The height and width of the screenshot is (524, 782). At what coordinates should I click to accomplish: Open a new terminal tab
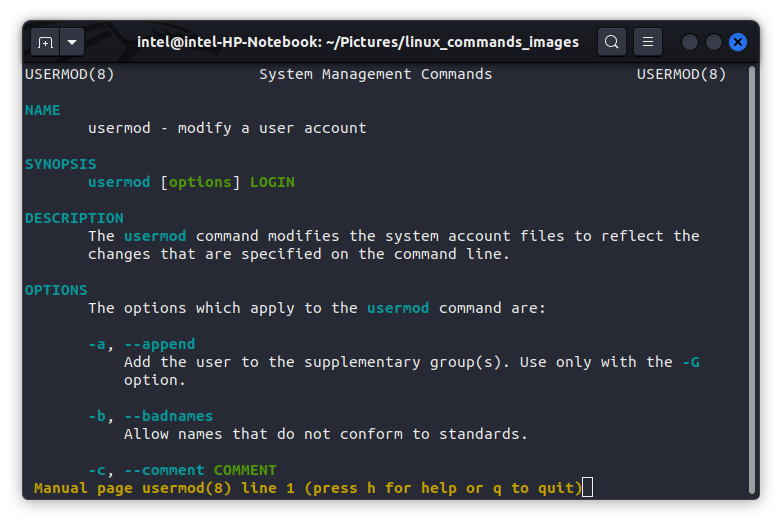tap(45, 42)
